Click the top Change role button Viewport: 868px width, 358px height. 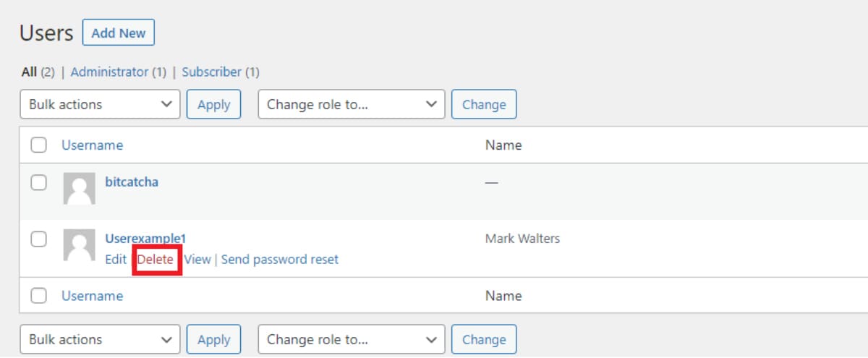[x=484, y=104]
